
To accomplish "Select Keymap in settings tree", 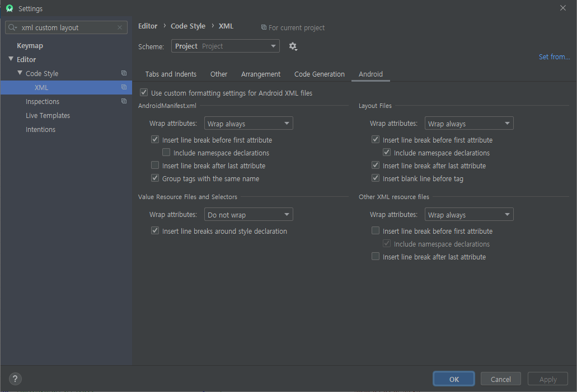I will 30,46.
